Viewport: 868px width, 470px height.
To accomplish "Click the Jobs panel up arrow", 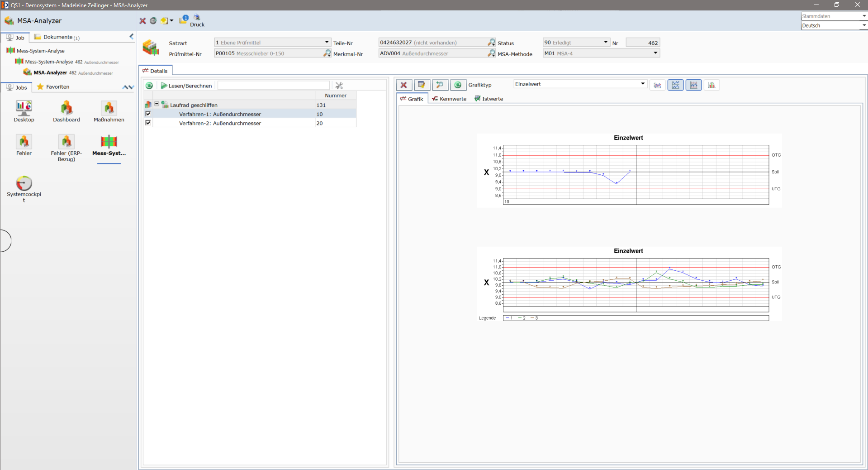I will 125,87.
